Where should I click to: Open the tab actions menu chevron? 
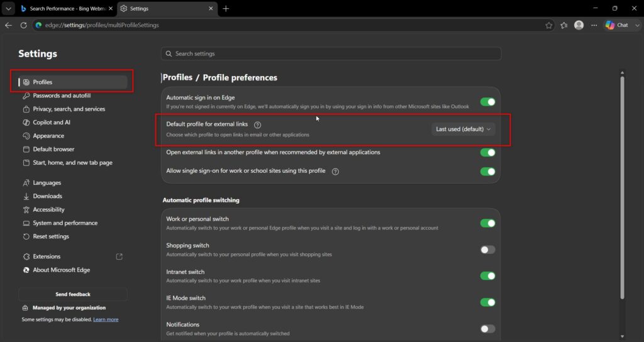click(x=8, y=8)
